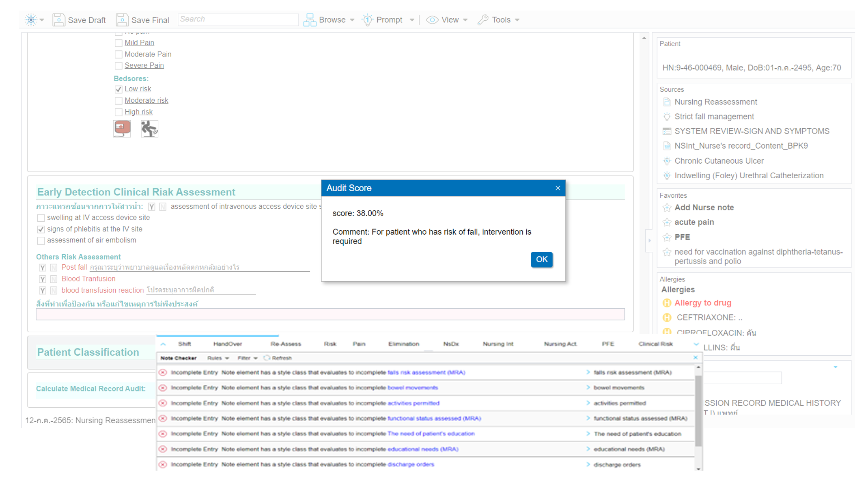Screen dimensions: 868x482
Task: Click the star icon beside acute pain favorite
Action: 667,223
